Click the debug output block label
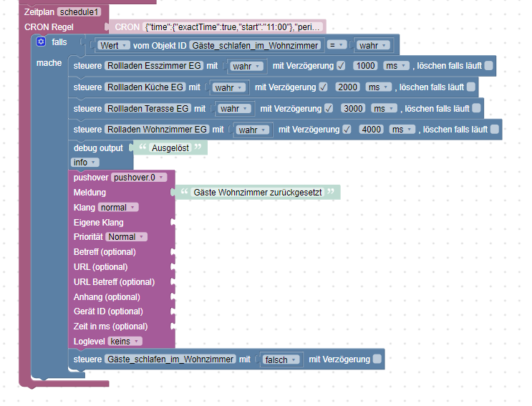This screenshot has height=406, width=532. (98, 148)
